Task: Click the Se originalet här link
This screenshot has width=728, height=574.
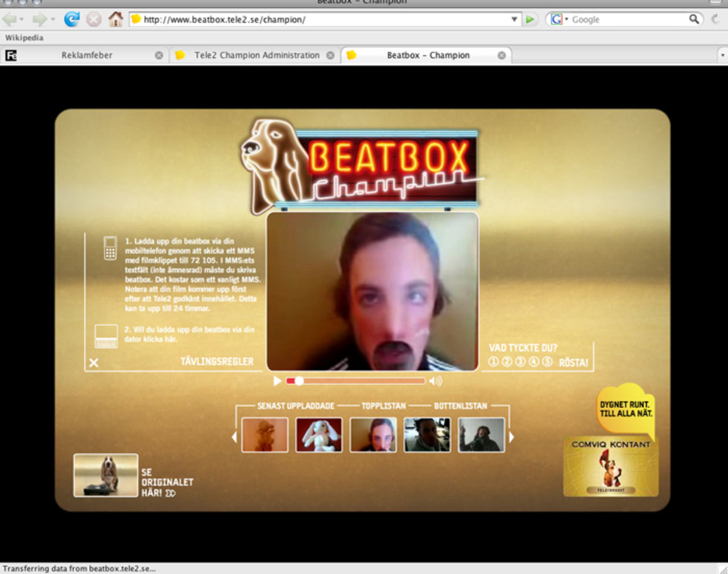Action: [x=167, y=482]
